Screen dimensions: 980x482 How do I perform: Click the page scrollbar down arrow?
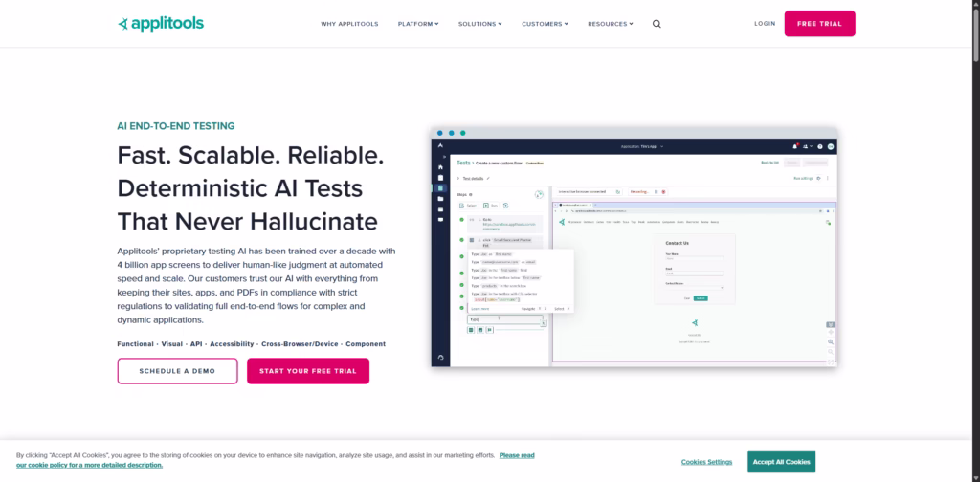[974, 477]
